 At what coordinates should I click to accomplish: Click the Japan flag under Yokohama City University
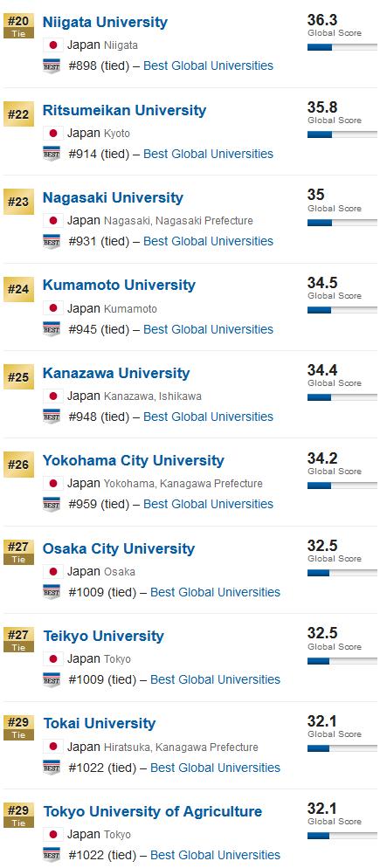53,484
